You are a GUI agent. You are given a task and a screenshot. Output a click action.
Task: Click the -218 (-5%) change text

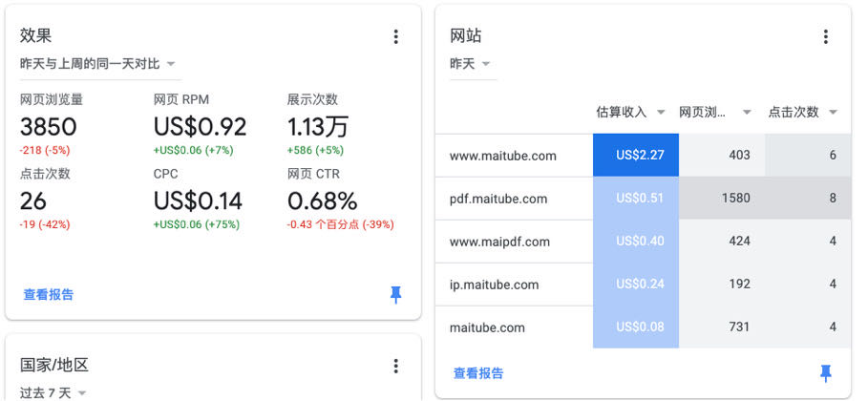point(45,150)
